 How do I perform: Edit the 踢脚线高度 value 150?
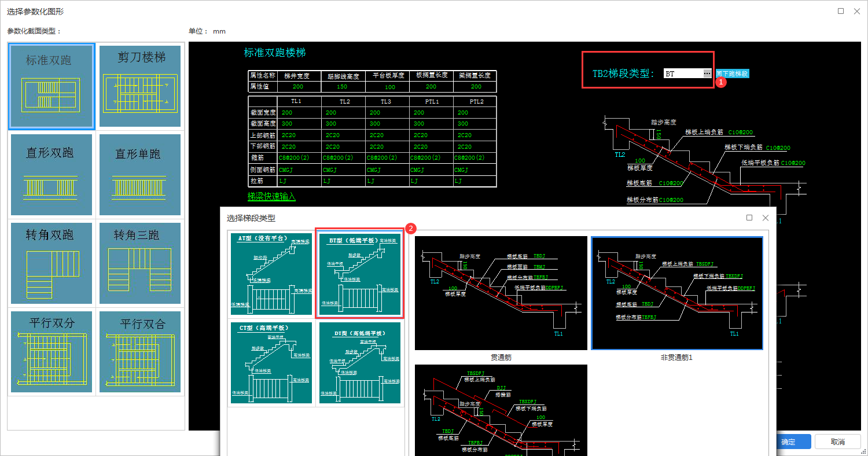[341, 87]
